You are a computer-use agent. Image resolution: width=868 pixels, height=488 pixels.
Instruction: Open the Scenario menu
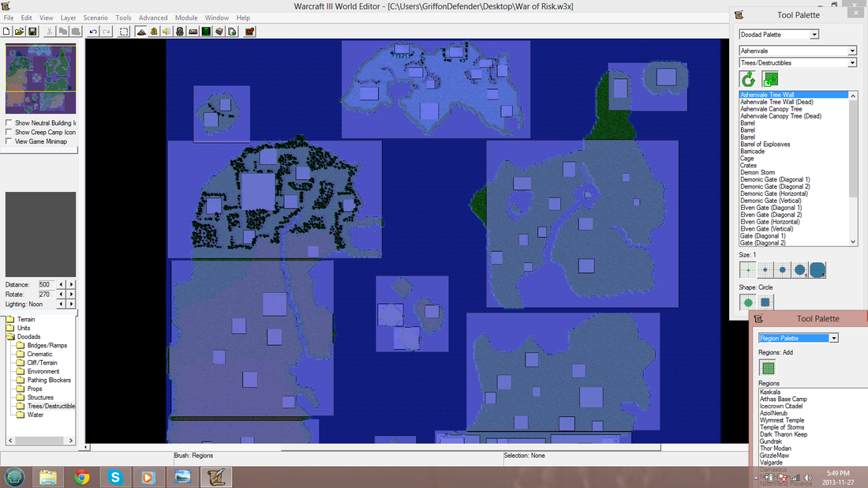(95, 17)
